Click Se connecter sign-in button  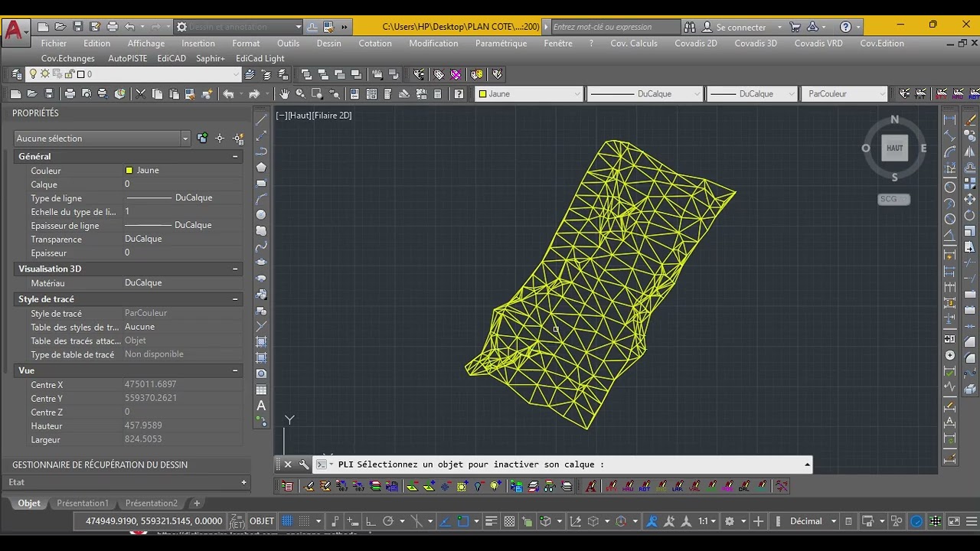coord(733,27)
